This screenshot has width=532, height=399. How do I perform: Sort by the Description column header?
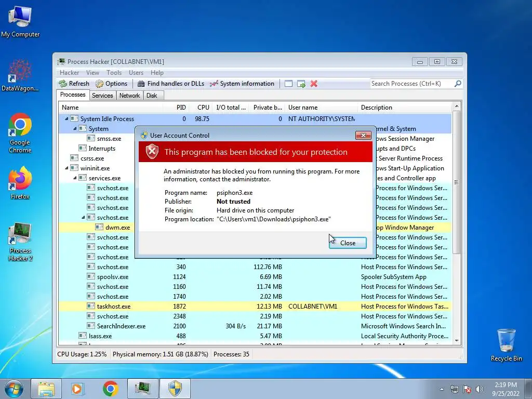coord(405,108)
